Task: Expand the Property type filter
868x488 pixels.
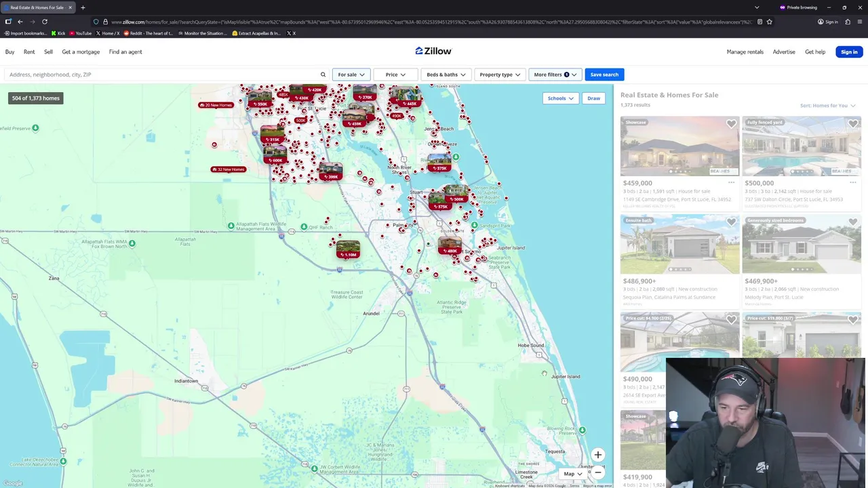Action: click(500, 75)
